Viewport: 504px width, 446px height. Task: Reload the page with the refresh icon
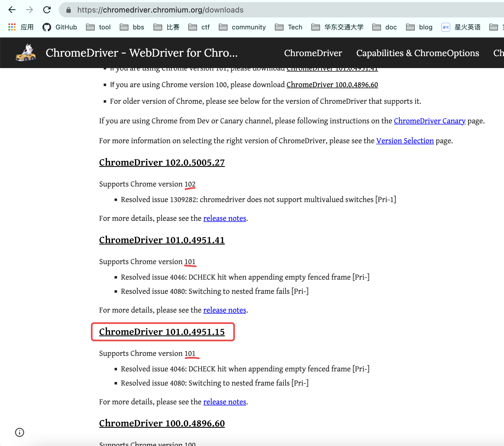(47, 10)
